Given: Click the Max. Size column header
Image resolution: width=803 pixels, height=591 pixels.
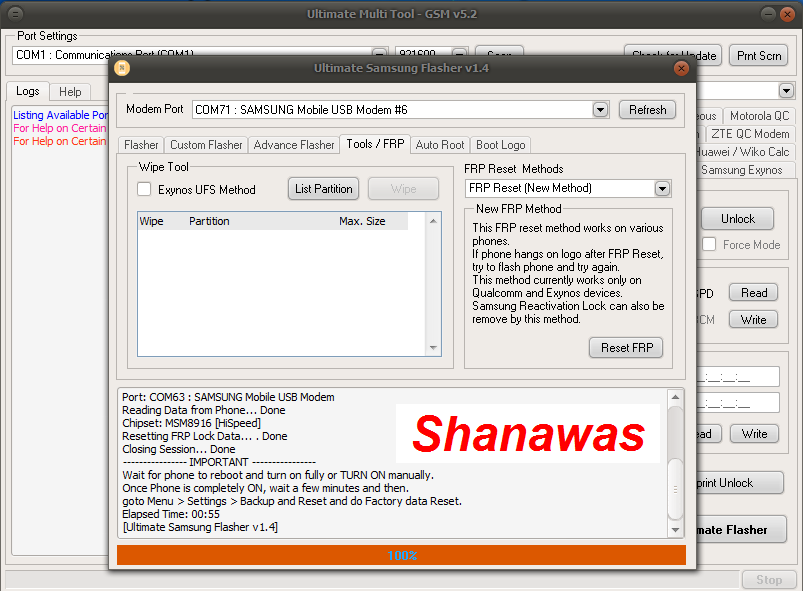Looking at the screenshot, I should pos(362,221).
